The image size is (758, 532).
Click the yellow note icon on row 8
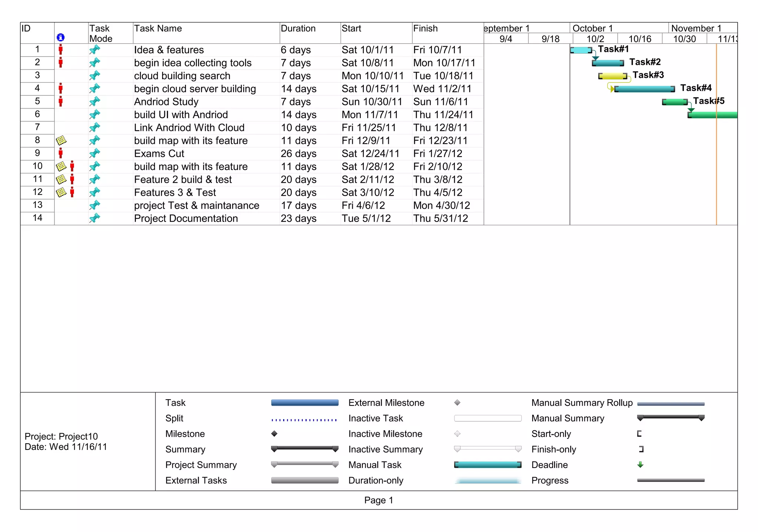pos(61,140)
